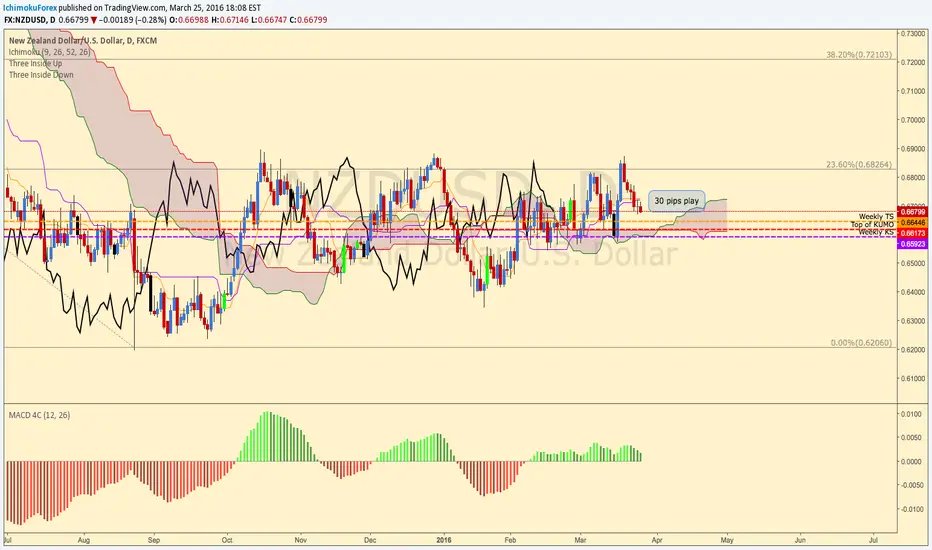
Task: Click the Oct label on time axis
Action: click(x=226, y=540)
